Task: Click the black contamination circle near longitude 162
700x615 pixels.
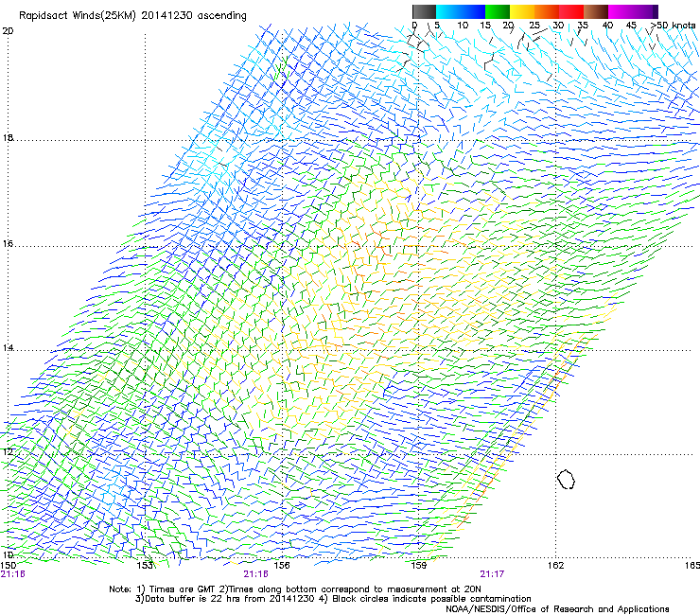Action: (566, 479)
